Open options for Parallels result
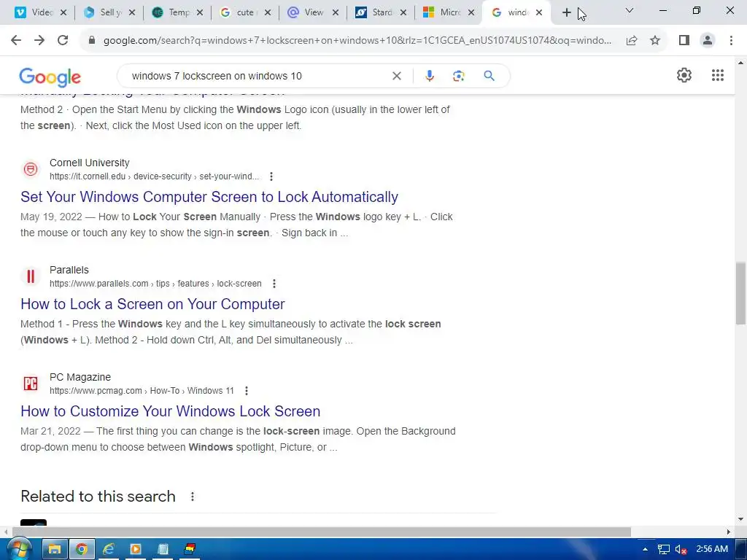The height and width of the screenshot is (560, 747). 274,284
